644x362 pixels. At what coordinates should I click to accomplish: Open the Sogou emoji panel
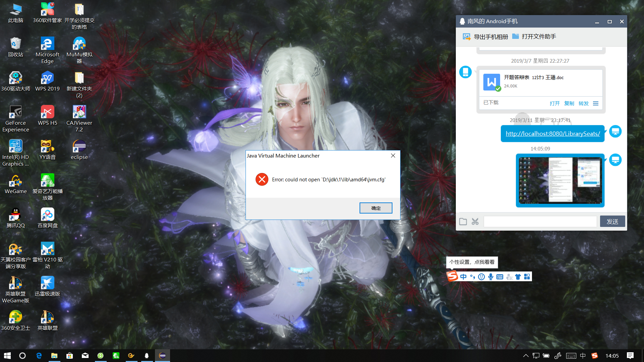click(x=482, y=277)
